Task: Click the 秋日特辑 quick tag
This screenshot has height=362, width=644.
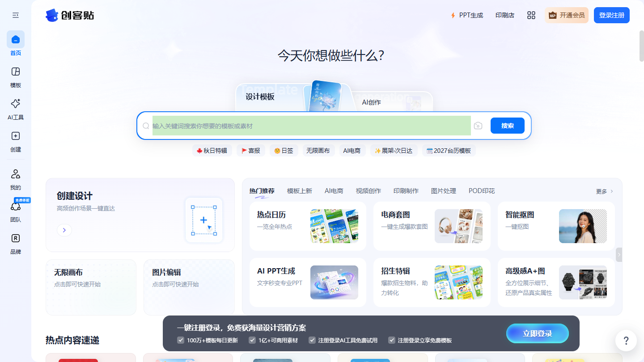Action: [212, 151]
